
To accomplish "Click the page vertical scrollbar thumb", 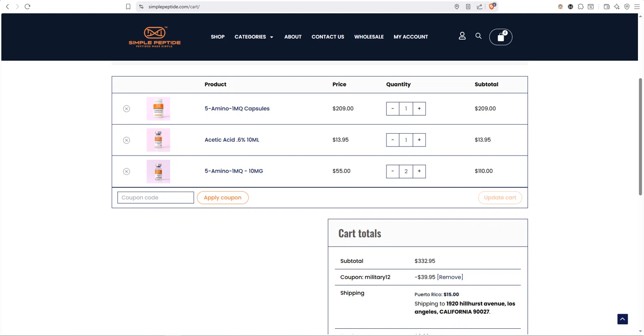I will (x=641, y=137).
